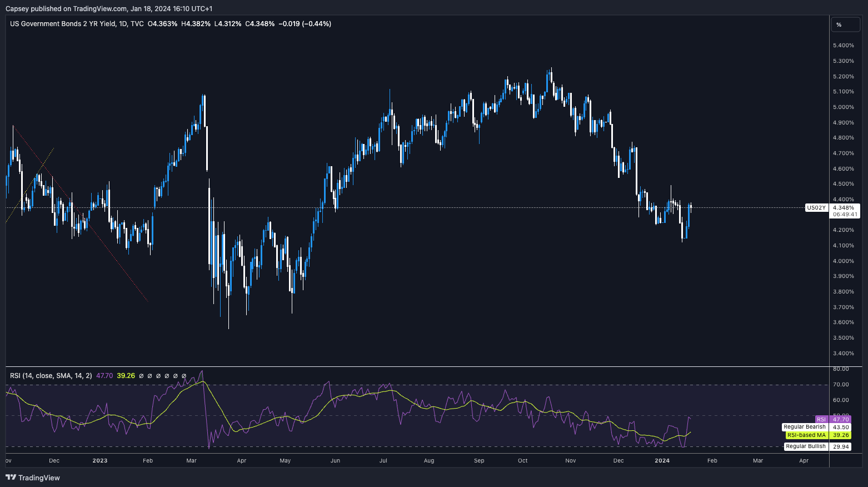Image resolution: width=868 pixels, height=487 pixels.
Task: Click the RSI indicator legend title
Action: (x=51, y=376)
